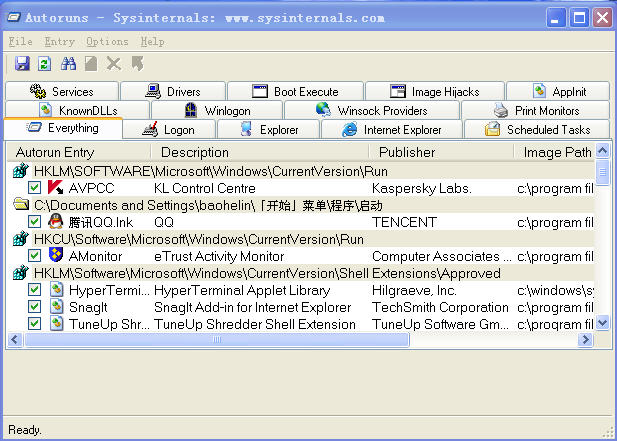This screenshot has width=617, height=441.
Task: Click the Refresh toolbar icon
Action: (44, 63)
